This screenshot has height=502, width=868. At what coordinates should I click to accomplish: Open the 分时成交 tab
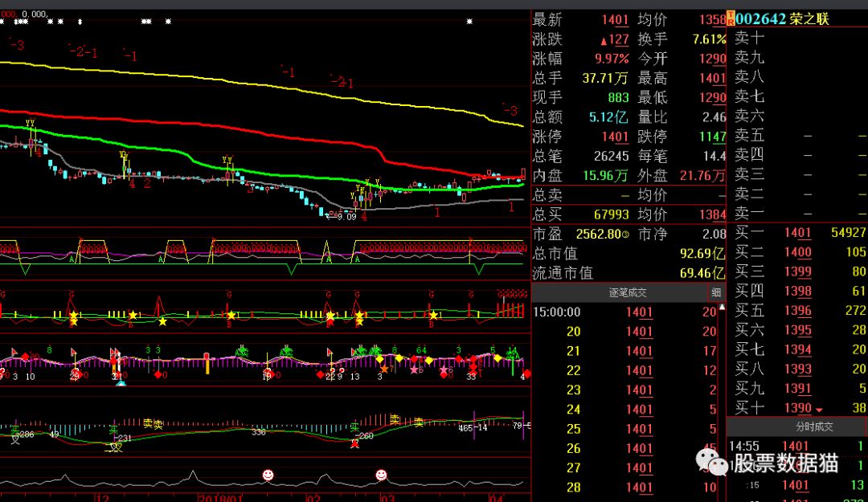click(x=814, y=426)
